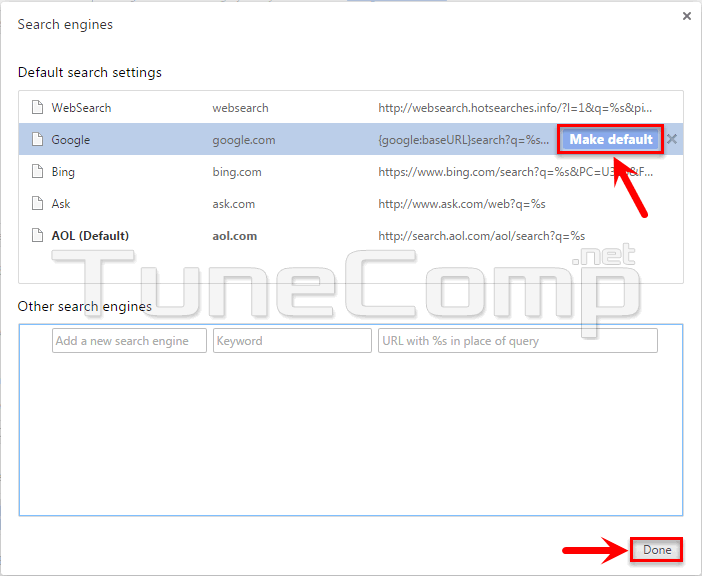Click the ask.com keyword cell
This screenshot has width=702, height=576.
[234, 204]
